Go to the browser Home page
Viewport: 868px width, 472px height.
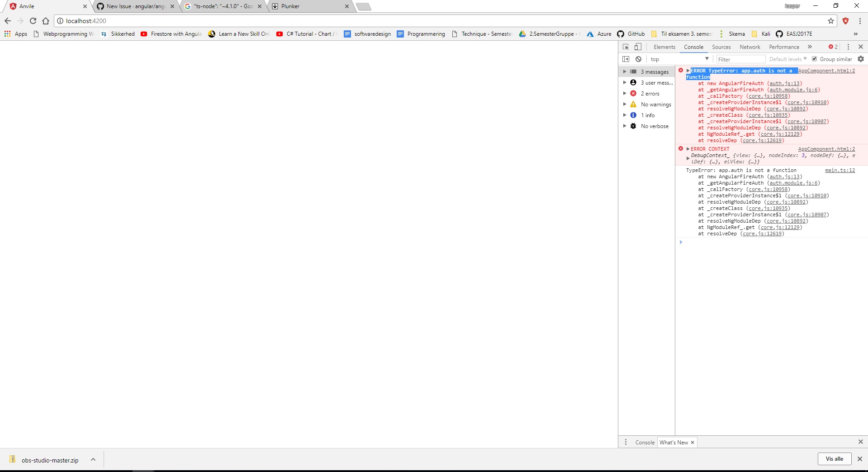[45, 21]
